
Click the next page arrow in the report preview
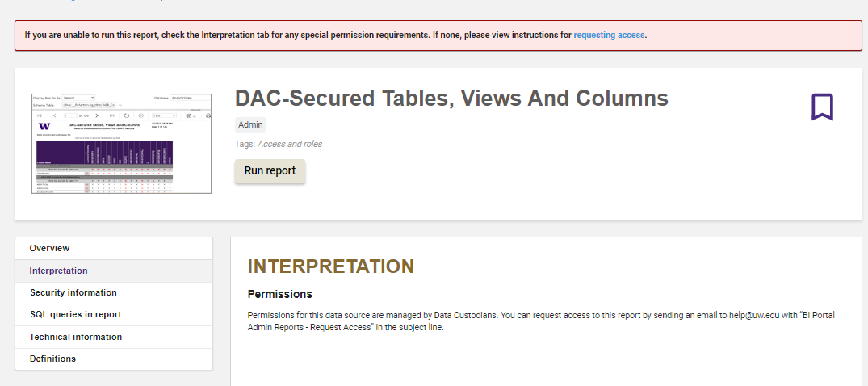[x=97, y=115]
